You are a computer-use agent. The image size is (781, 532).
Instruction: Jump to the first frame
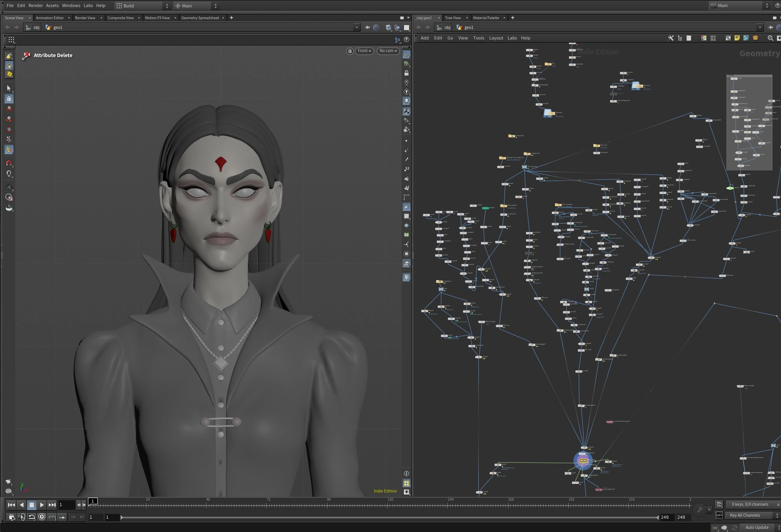pyautogui.click(x=11, y=505)
